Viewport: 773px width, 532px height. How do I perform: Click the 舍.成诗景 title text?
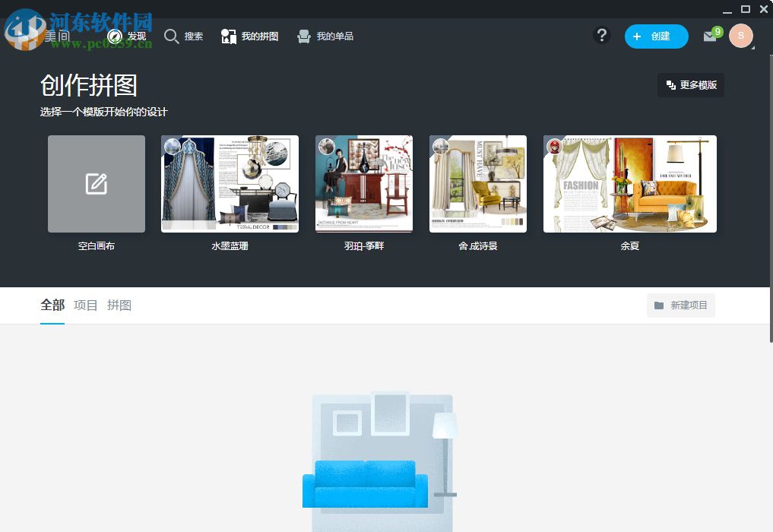click(x=477, y=246)
